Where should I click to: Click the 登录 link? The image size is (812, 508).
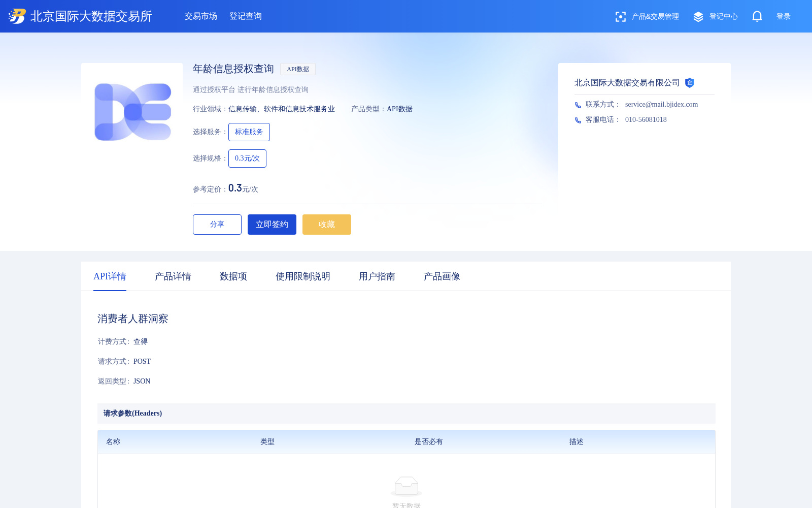[x=784, y=17]
